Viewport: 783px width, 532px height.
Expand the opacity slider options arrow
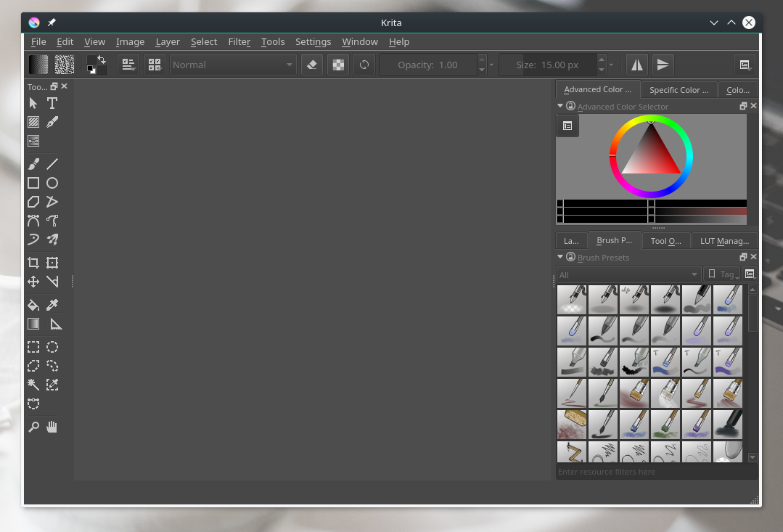(x=491, y=65)
